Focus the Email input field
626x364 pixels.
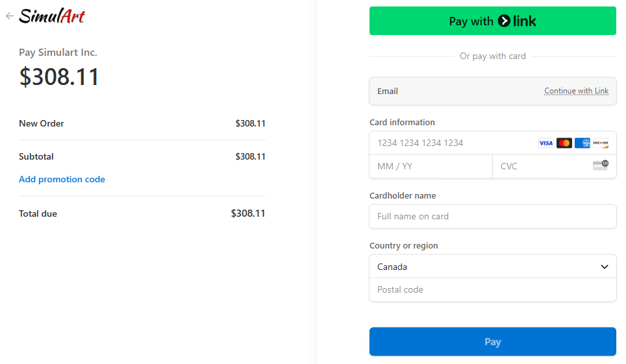455,91
